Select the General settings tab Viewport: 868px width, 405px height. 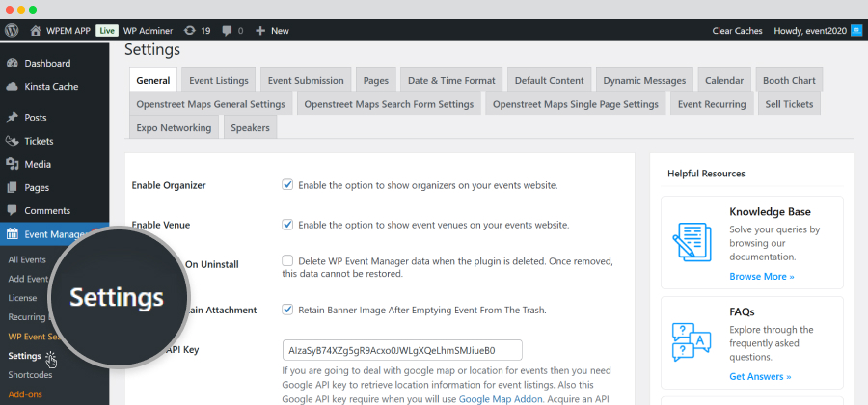pos(152,80)
